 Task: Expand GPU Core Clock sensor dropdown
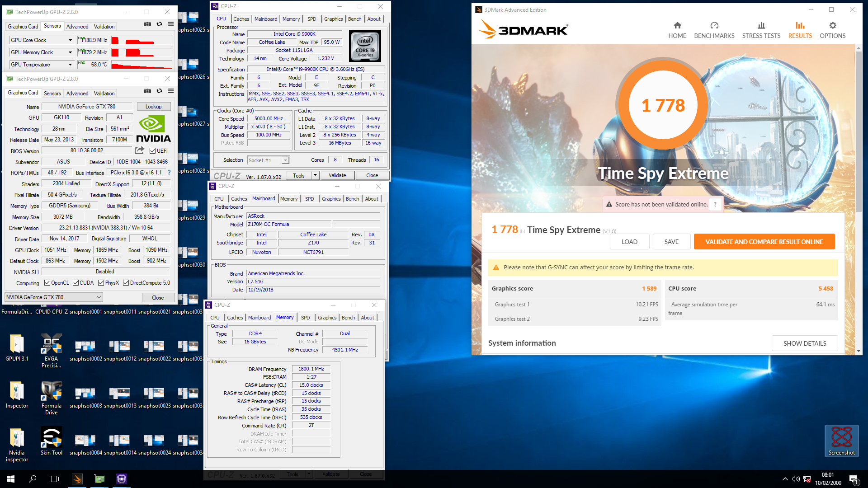click(x=70, y=40)
